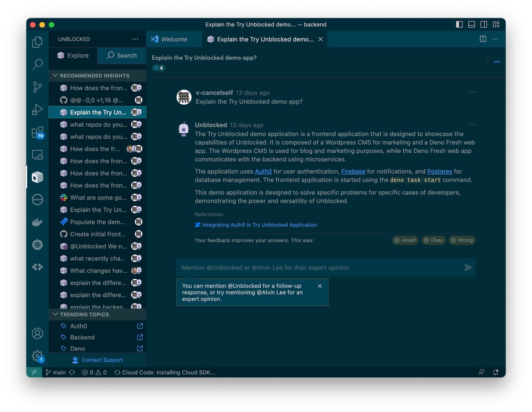Toggle bottom Panel layout
The image size is (532, 412).
coord(471,24)
